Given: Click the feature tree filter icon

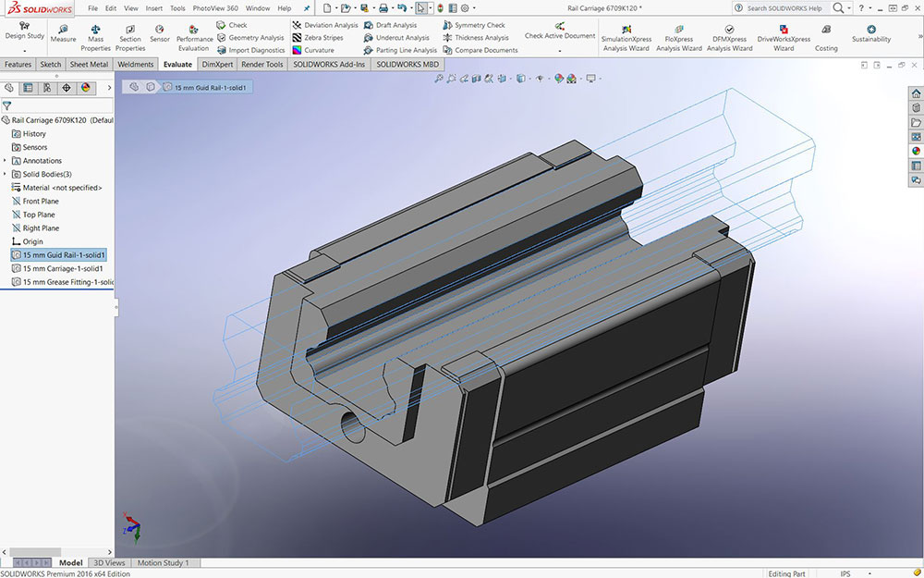Looking at the screenshot, I should click(6, 105).
